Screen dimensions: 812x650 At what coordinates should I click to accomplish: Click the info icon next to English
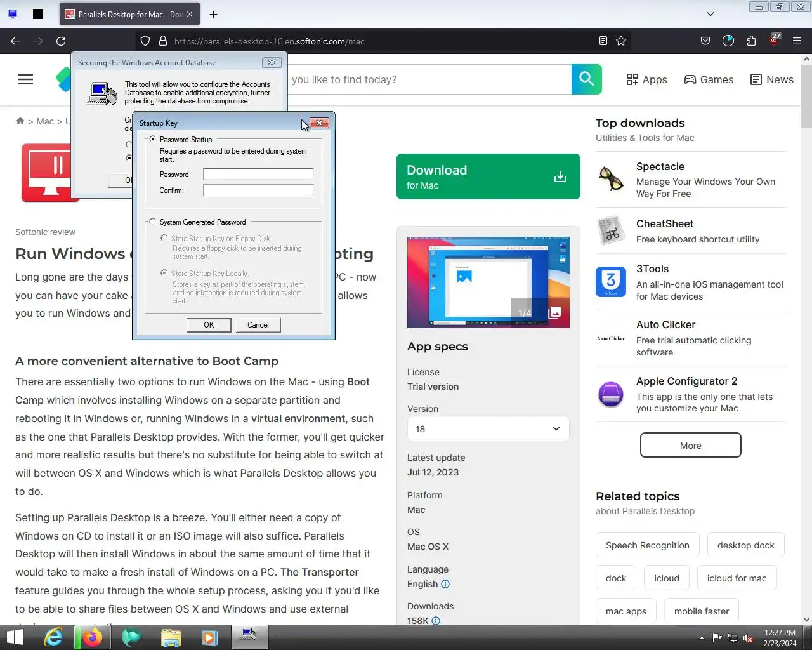[445, 584]
